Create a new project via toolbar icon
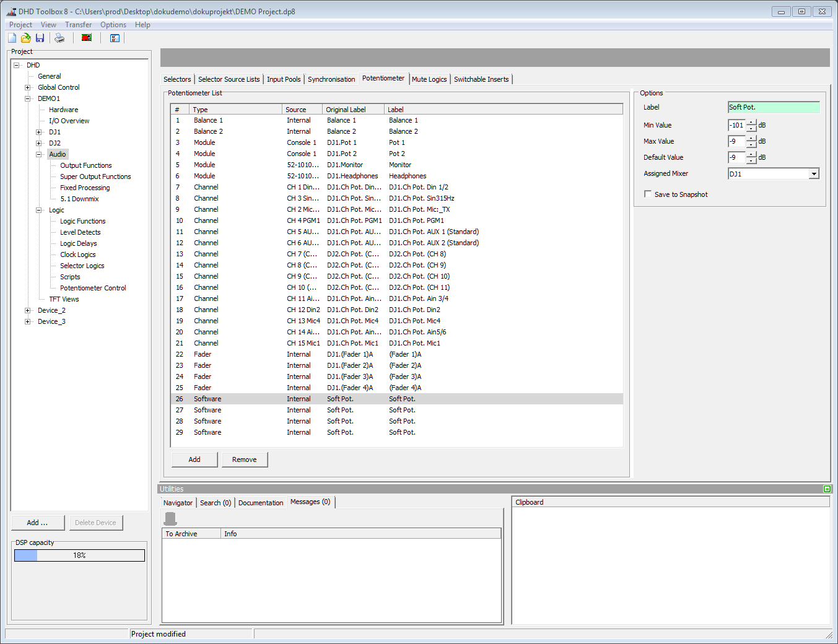838x644 pixels. coord(12,38)
